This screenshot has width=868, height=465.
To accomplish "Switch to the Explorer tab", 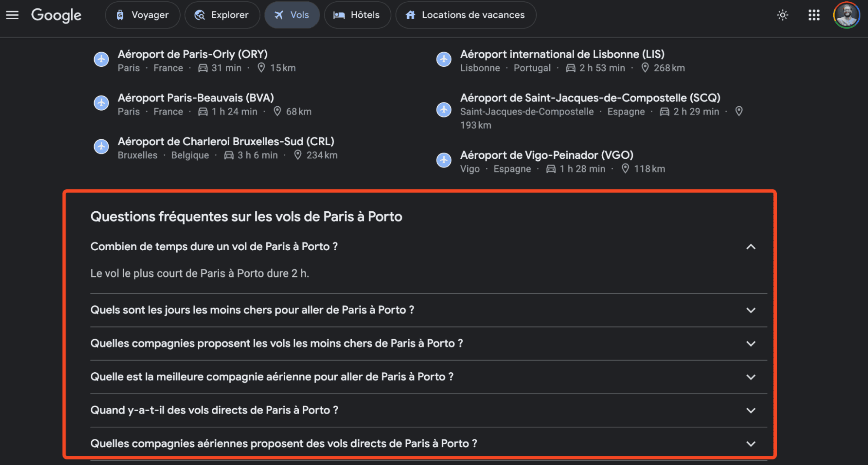I will [x=222, y=15].
